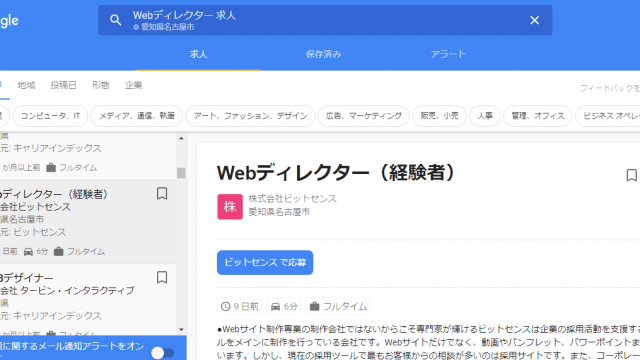Viewport: 640px width, 360px height.
Task: Select the 投稿日 filter tab
Action: (63, 85)
